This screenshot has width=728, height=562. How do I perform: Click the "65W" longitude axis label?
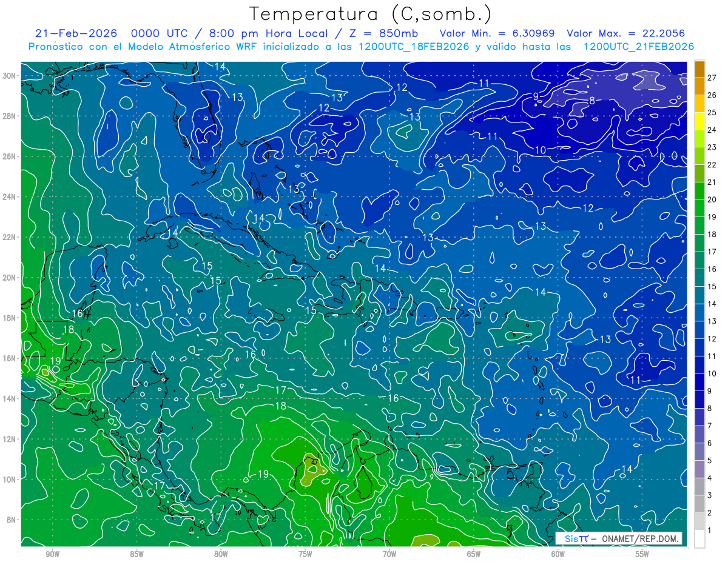[474, 555]
